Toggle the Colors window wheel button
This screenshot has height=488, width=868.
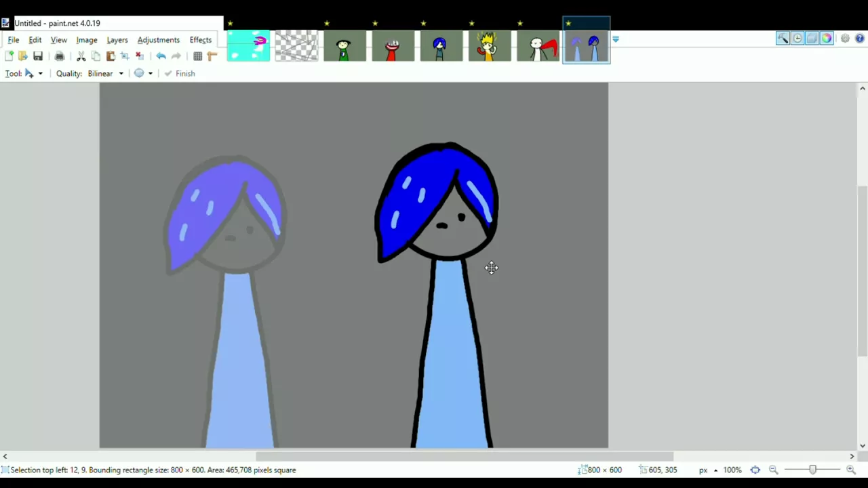click(x=827, y=39)
